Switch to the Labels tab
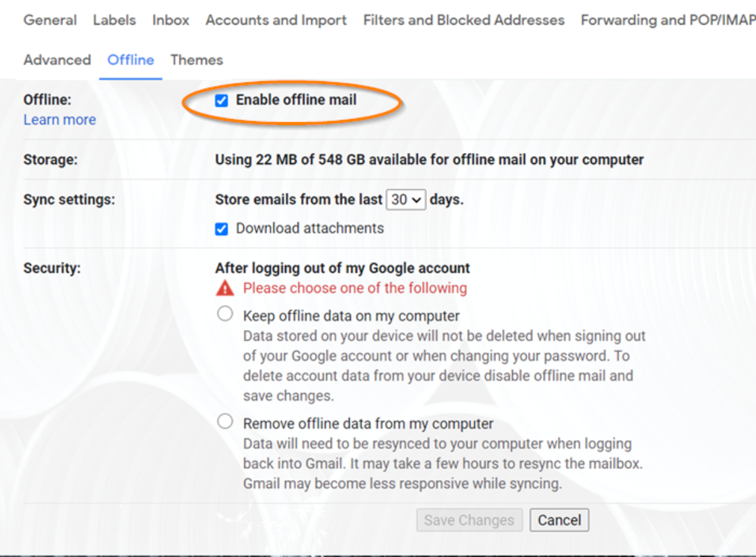The width and height of the screenshot is (756, 557). (114, 20)
